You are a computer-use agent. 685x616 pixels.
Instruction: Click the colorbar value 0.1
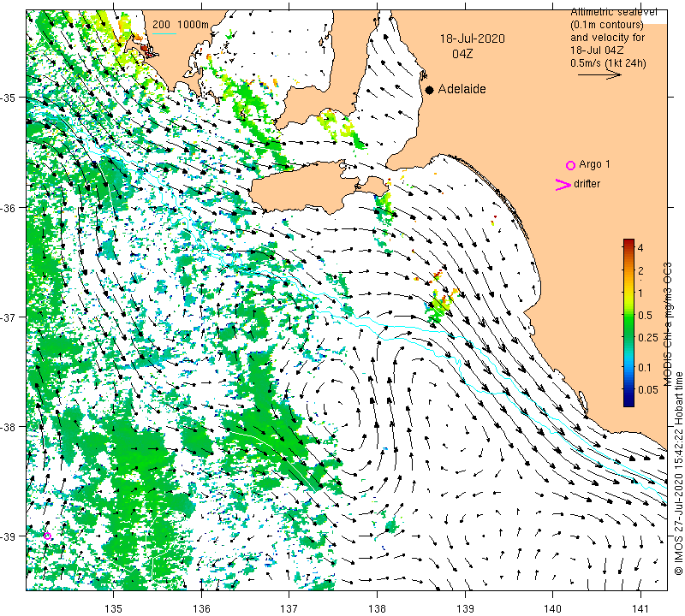tap(645, 368)
